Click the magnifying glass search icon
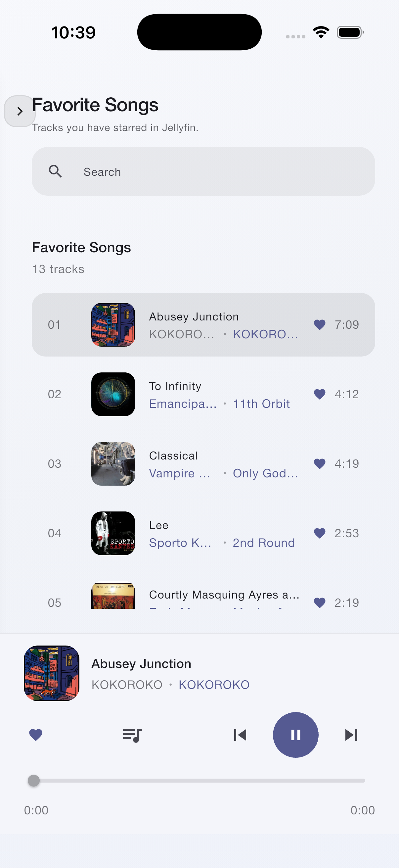The width and height of the screenshot is (399, 868). 55,171
